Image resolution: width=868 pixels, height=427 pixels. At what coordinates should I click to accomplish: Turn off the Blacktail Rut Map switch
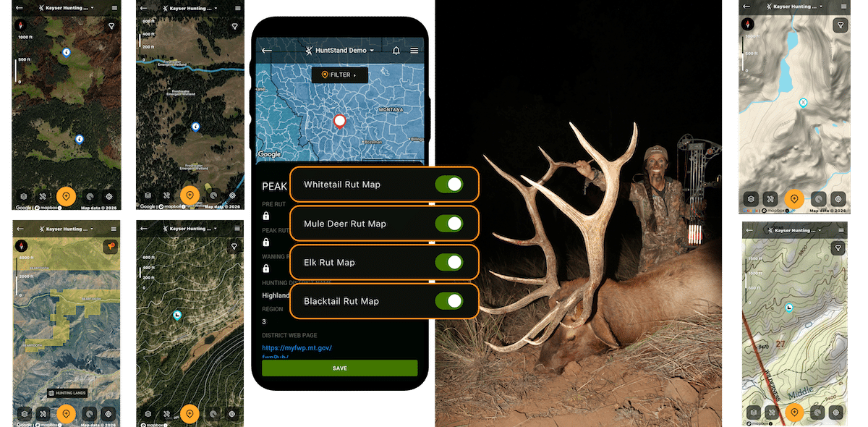click(x=449, y=301)
